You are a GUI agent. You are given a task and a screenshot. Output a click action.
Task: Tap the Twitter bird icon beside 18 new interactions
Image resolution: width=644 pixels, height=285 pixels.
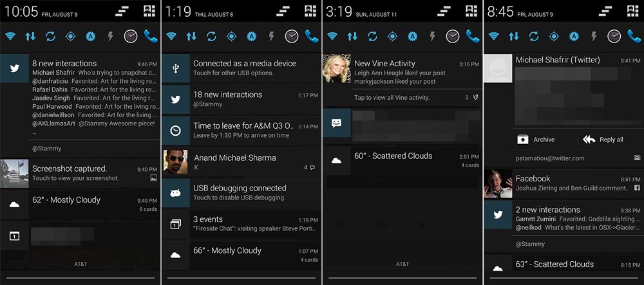(x=175, y=100)
